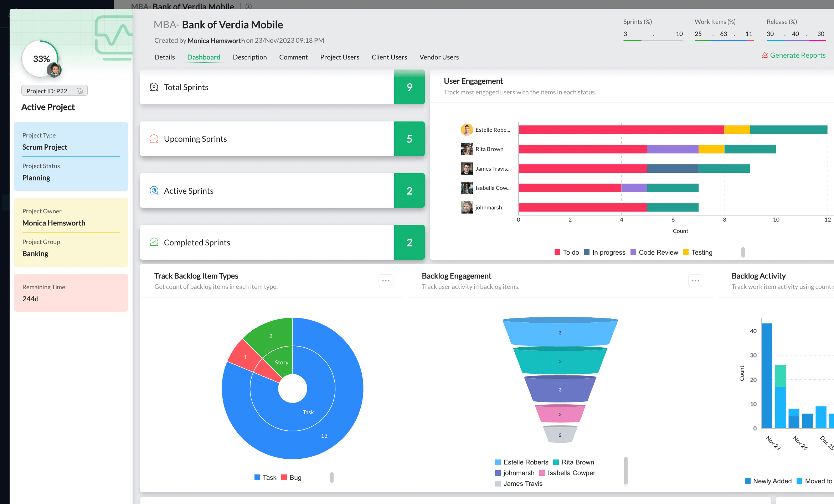Click the Work Items percentage progress bar
The height and width of the screenshot is (504, 834).
point(724,41)
